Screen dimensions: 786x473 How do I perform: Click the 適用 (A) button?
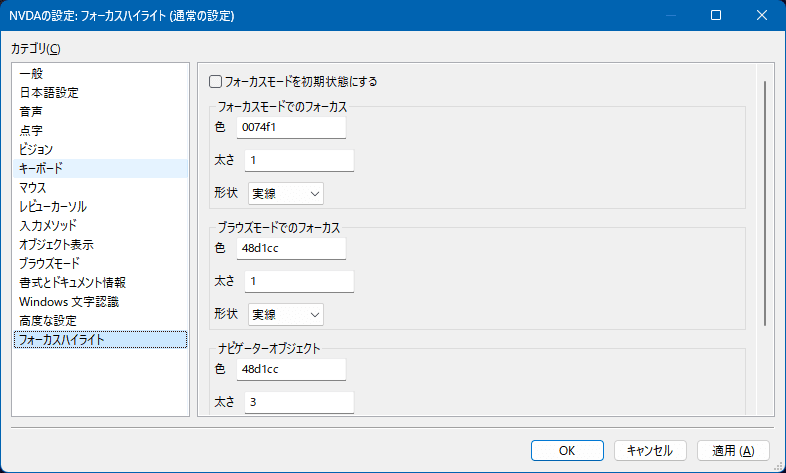733,450
